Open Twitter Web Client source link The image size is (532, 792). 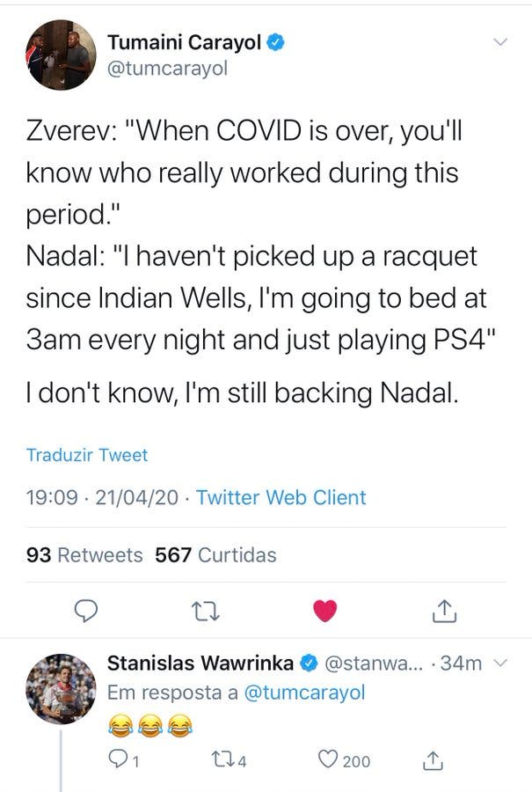pos(281,497)
